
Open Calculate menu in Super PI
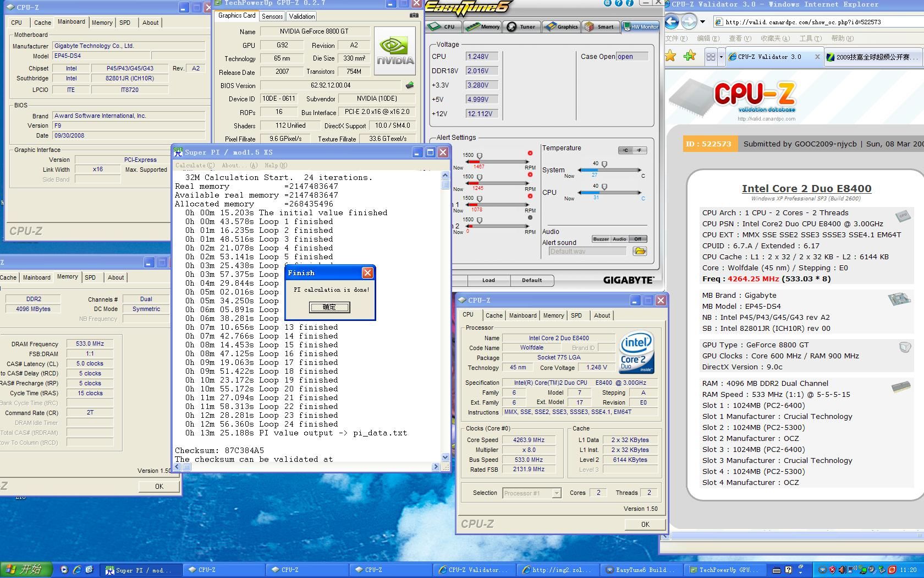coord(195,165)
